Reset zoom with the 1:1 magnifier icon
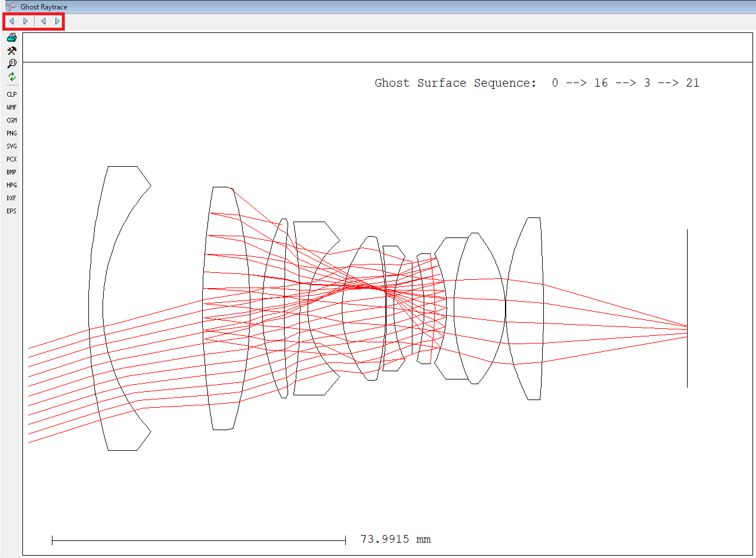The width and height of the screenshot is (756, 558). pyautogui.click(x=12, y=64)
